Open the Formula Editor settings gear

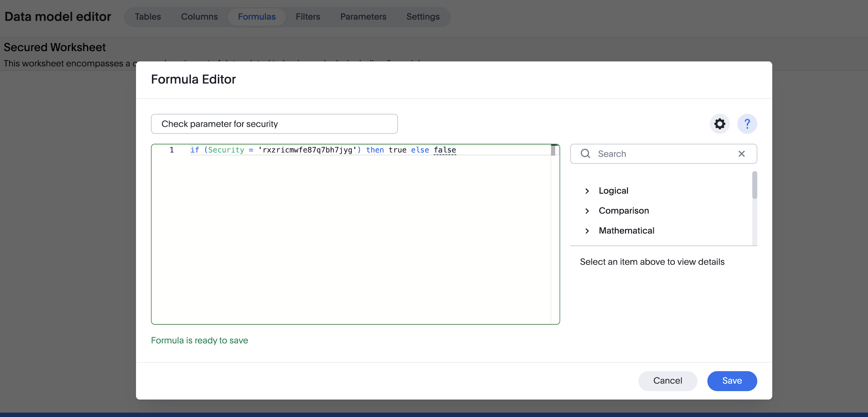(x=719, y=124)
